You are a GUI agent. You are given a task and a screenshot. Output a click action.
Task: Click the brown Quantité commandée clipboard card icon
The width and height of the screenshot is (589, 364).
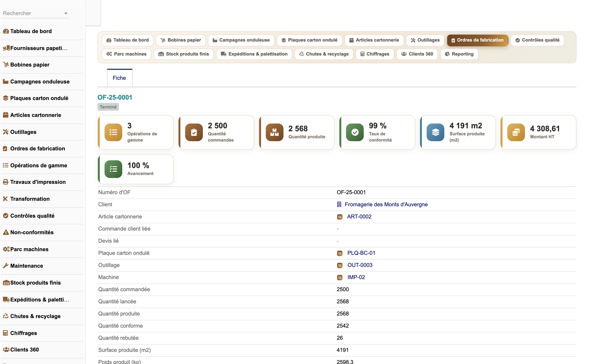[x=194, y=132]
